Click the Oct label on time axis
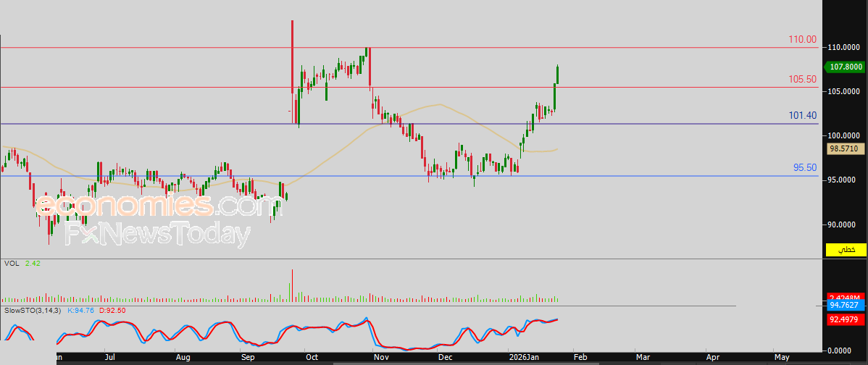This screenshot has height=365, width=868. pos(312,357)
